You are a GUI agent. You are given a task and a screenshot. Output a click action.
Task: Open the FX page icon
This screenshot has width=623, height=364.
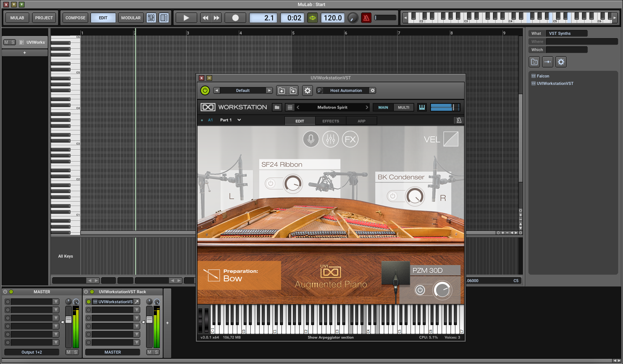[x=350, y=139]
